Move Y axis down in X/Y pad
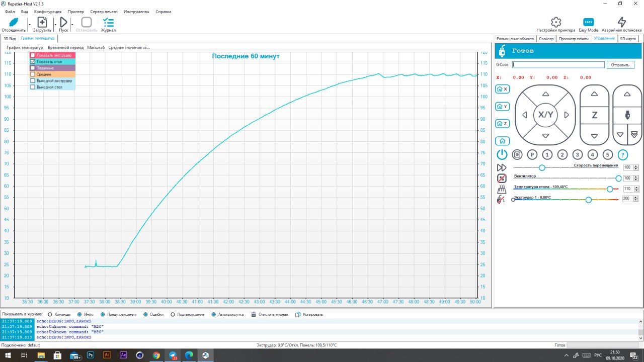644x362 pixels. coord(545,136)
